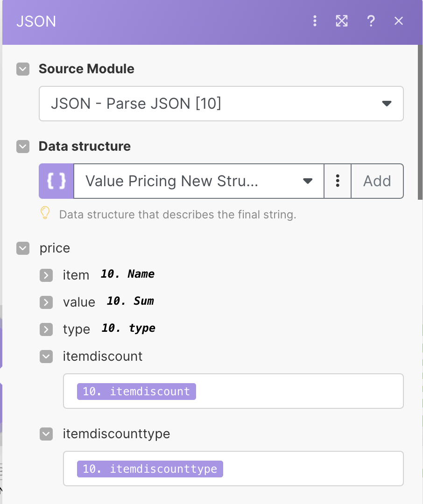Collapse the Data structure section
423x504 pixels.
(23, 147)
